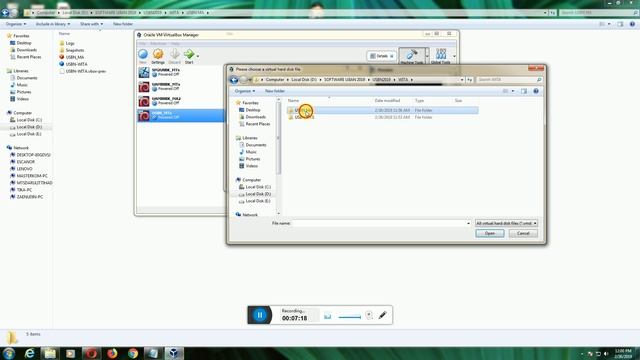
Task: Pause the screen recording
Action: pyautogui.click(x=260, y=315)
